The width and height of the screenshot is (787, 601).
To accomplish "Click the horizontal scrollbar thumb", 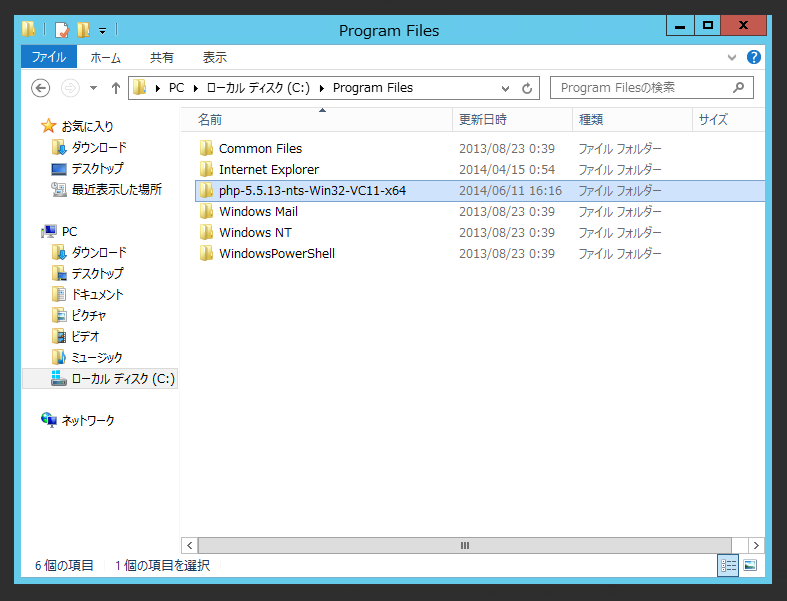I will 465,545.
